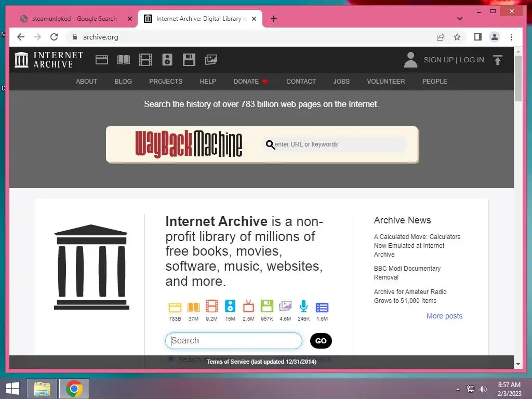Click the green software icon labeled 957K
This screenshot has width=532, height=399.
point(267,306)
